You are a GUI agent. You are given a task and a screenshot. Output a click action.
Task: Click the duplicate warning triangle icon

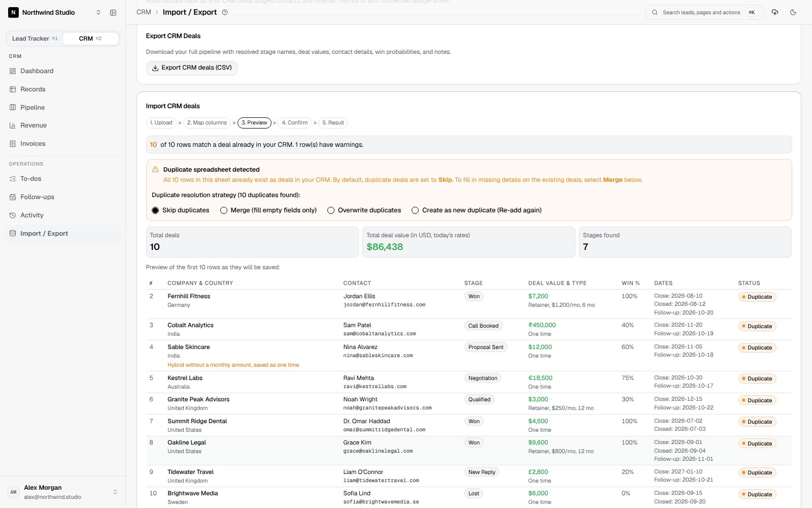click(x=155, y=170)
